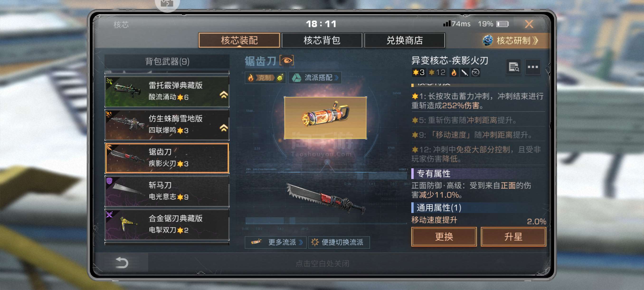Open 流派搭配 build options
The height and width of the screenshot is (290, 644).
[x=315, y=77]
